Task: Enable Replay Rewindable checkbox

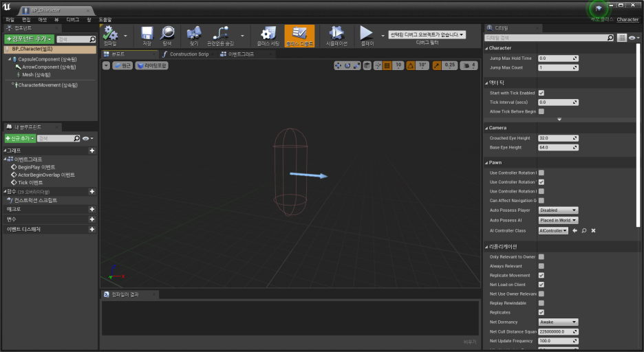Action: (541, 303)
